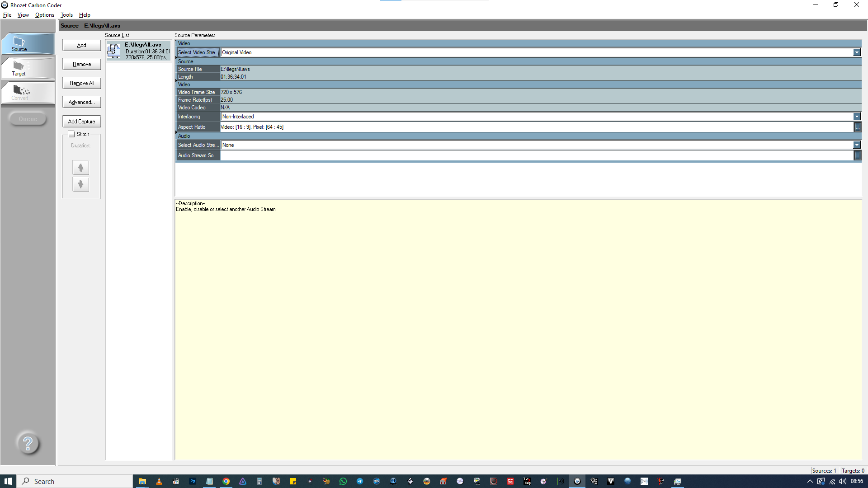
Task: Open the View menu
Action: pos(23,15)
